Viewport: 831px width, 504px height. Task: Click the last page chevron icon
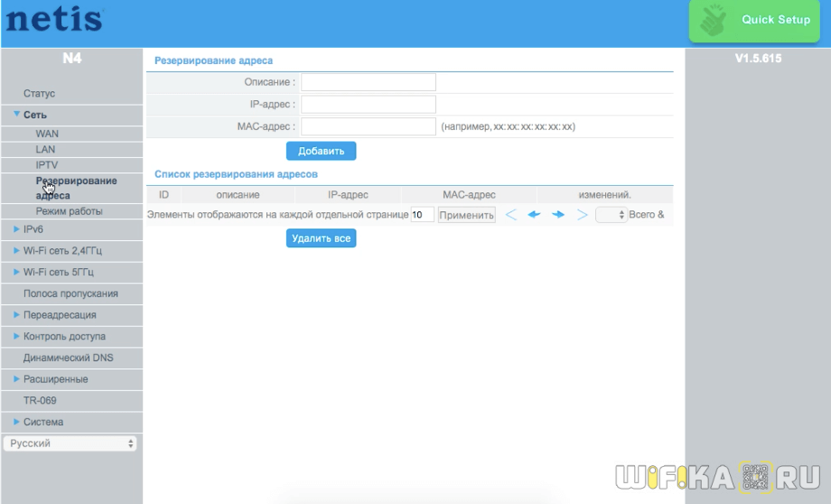582,215
